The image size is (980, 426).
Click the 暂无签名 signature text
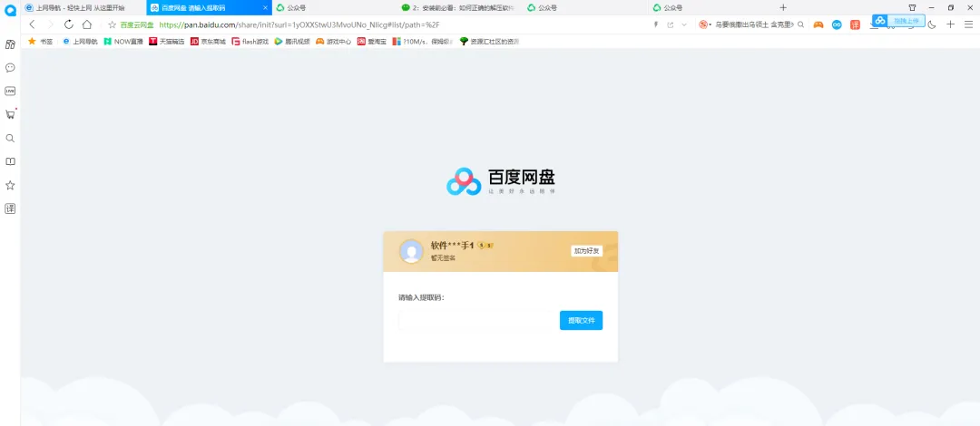pos(443,258)
